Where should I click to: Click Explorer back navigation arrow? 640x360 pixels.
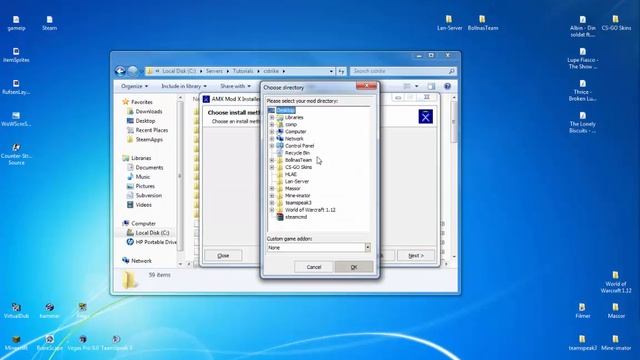(x=120, y=71)
